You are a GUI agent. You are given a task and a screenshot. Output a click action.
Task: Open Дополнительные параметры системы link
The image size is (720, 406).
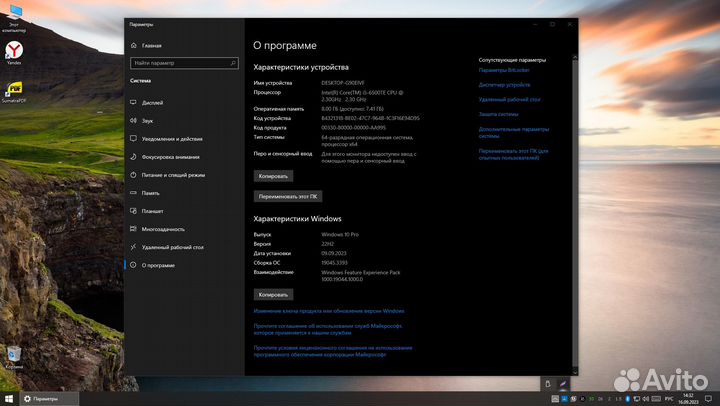pos(513,132)
